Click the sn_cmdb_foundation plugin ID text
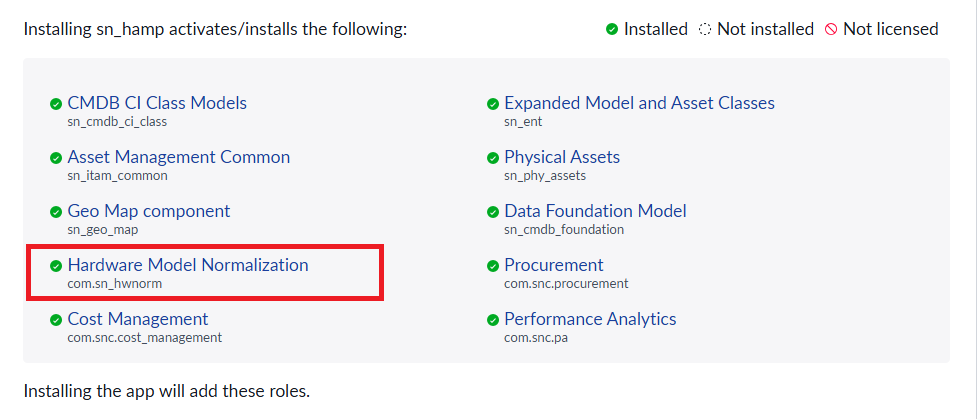The width and height of the screenshot is (977, 419). (x=564, y=230)
